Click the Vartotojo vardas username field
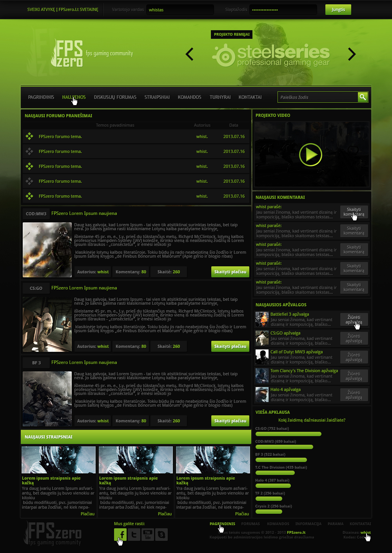 (180, 9)
